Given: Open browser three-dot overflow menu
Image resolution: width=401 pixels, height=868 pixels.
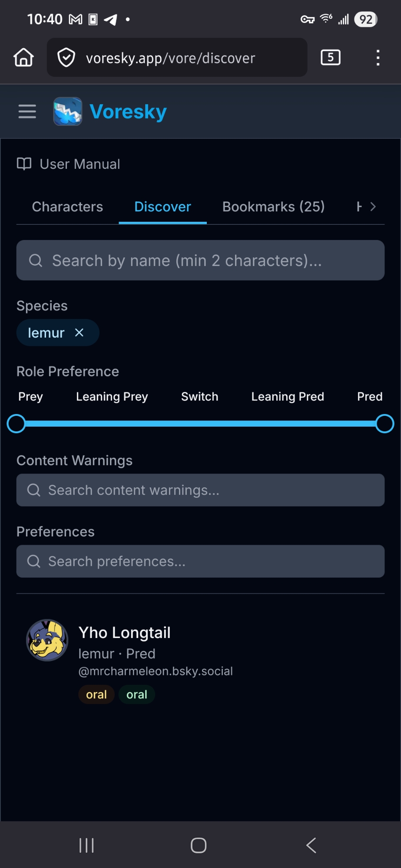Looking at the screenshot, I should pos(378,57).
